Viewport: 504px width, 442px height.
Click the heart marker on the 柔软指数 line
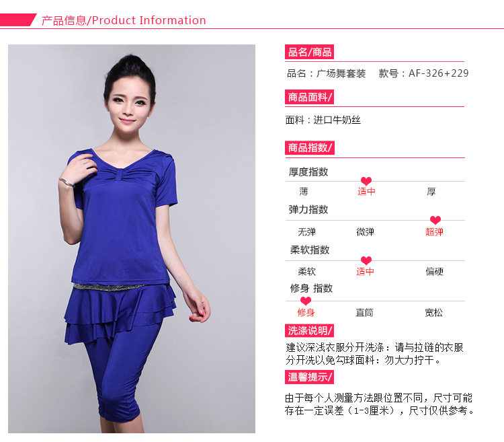(x=366, y=260)
